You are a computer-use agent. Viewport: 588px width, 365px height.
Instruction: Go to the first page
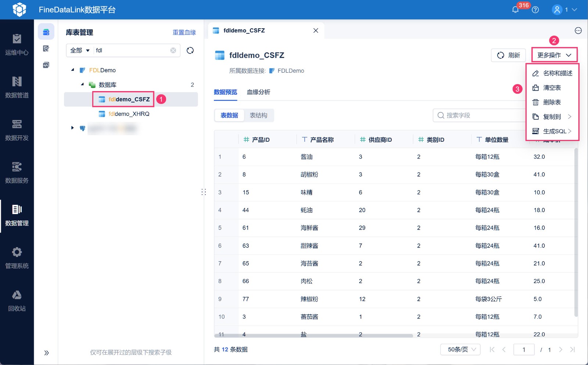point(492,350)
